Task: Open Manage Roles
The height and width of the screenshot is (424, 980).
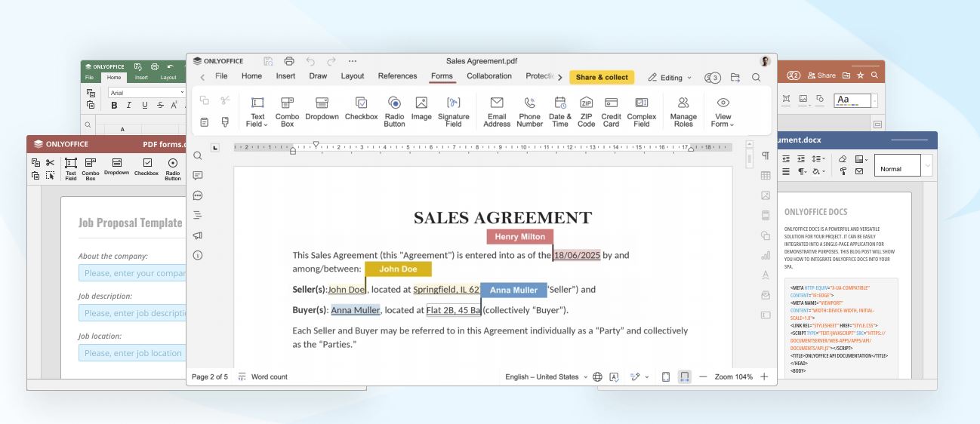Action: pyautogui.click(x=683, y=111)
